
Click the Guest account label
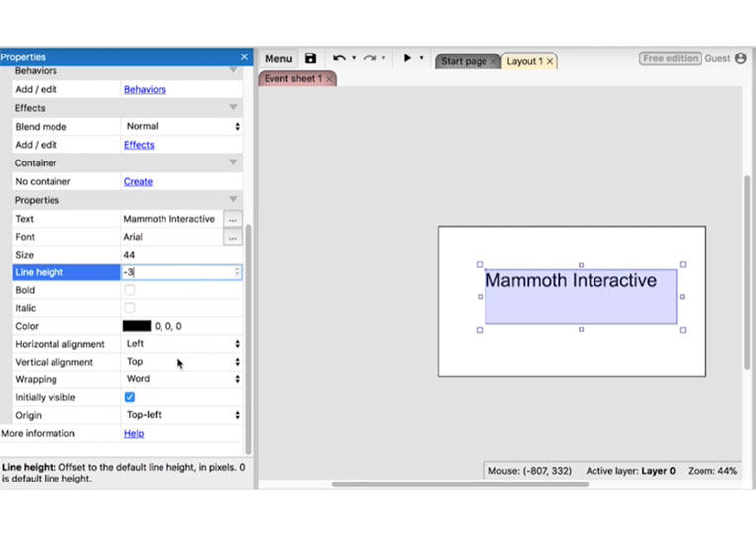pyautogui.click(x=717, y=58)
